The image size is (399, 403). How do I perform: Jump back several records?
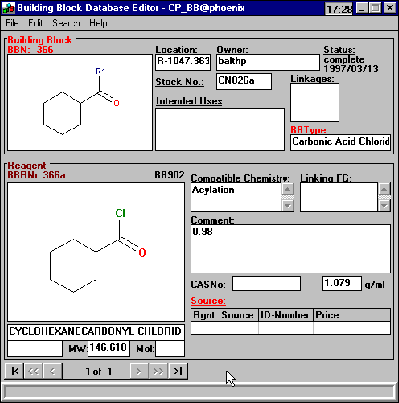click(x=33, y=371)
